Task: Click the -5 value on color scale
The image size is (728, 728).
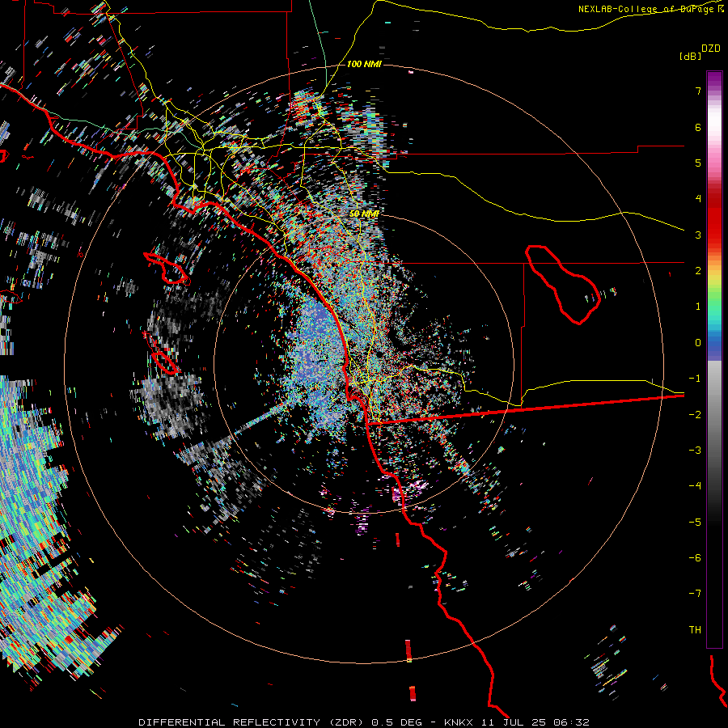Action: tap(695, 523)
